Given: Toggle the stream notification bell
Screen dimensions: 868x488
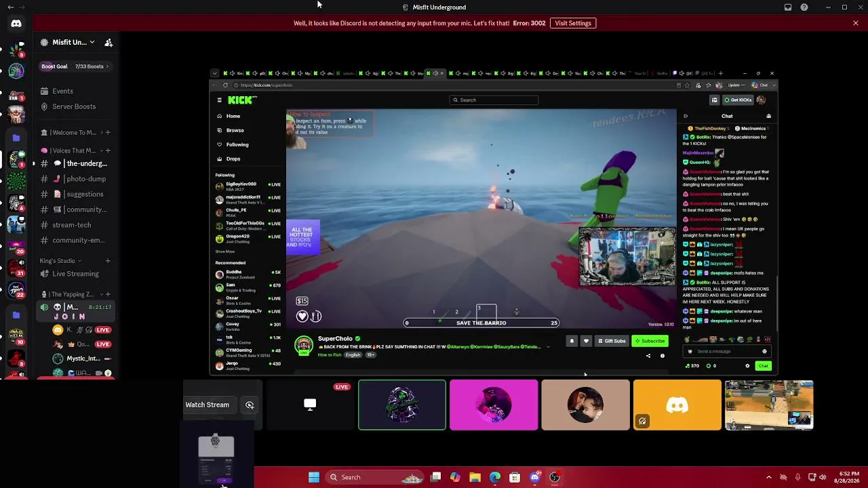Looking at the screenshot, I should click(x=572, y=341).
